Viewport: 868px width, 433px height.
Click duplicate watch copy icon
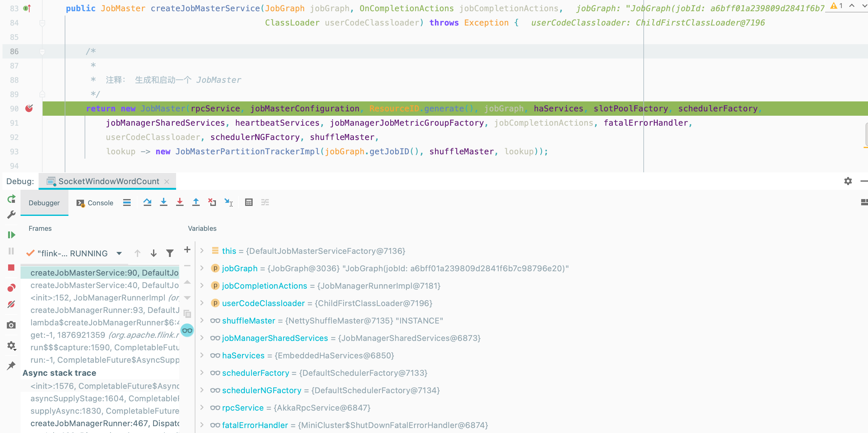coord(187,314)
